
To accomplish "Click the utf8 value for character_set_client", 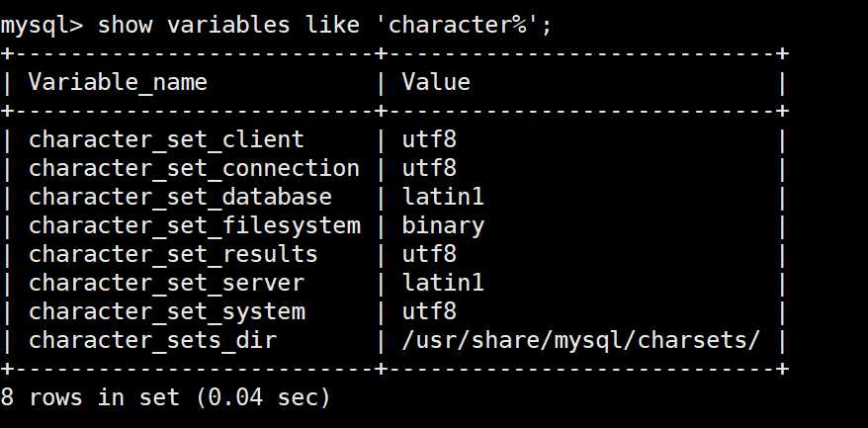I will [x=430, y=139].
